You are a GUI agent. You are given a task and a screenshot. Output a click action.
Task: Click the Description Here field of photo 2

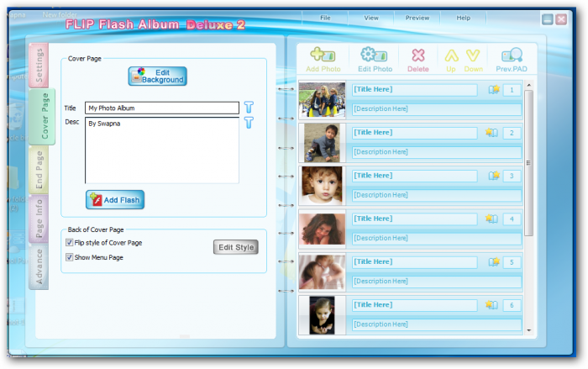pos(437,152)
